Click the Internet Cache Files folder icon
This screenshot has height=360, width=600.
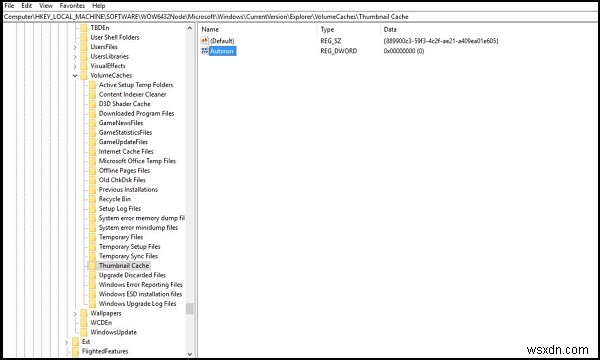92,151
